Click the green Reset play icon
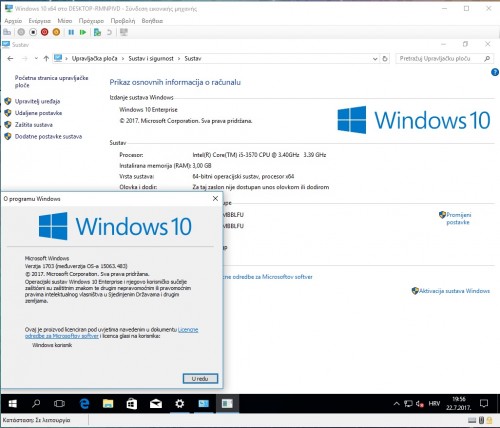Screen dimensions: 500x428 [x=83, y=32]
